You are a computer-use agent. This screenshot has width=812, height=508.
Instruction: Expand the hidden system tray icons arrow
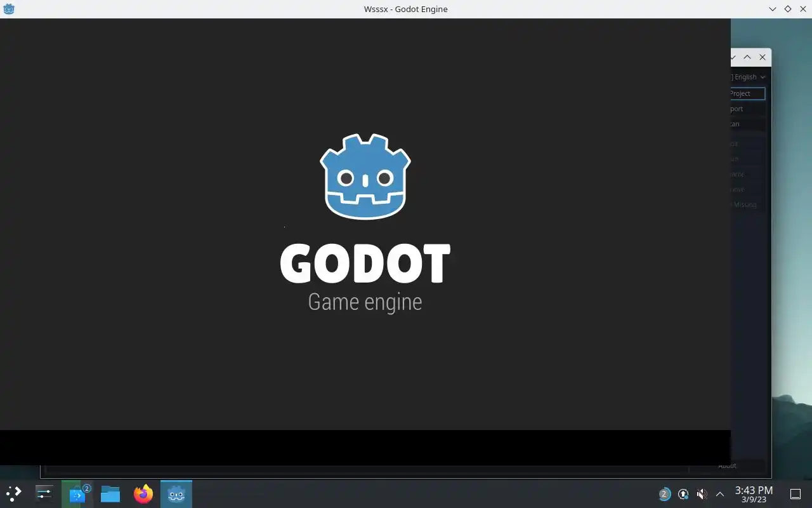click(x=720, y=494)
